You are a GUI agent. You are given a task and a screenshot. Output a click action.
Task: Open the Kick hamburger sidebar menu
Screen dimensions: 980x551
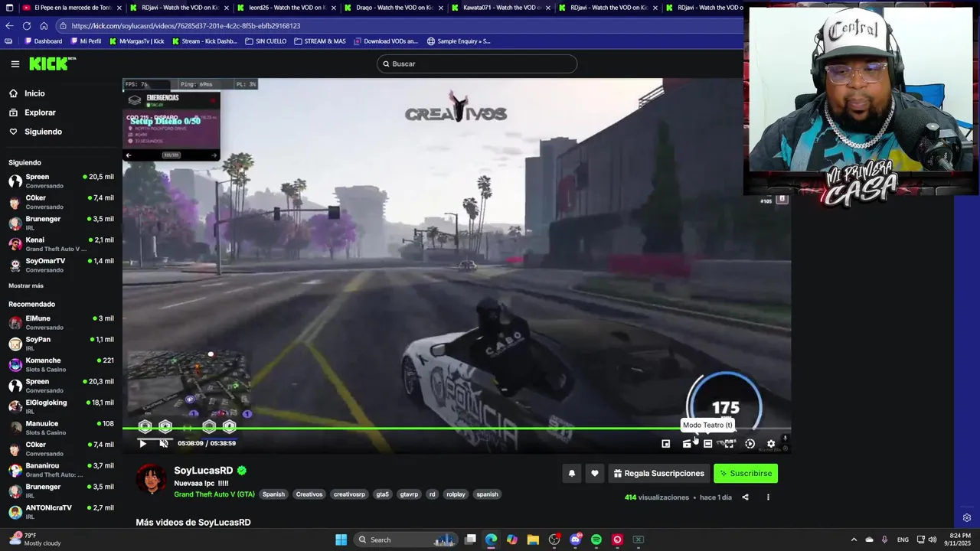(x=15, y=64)
